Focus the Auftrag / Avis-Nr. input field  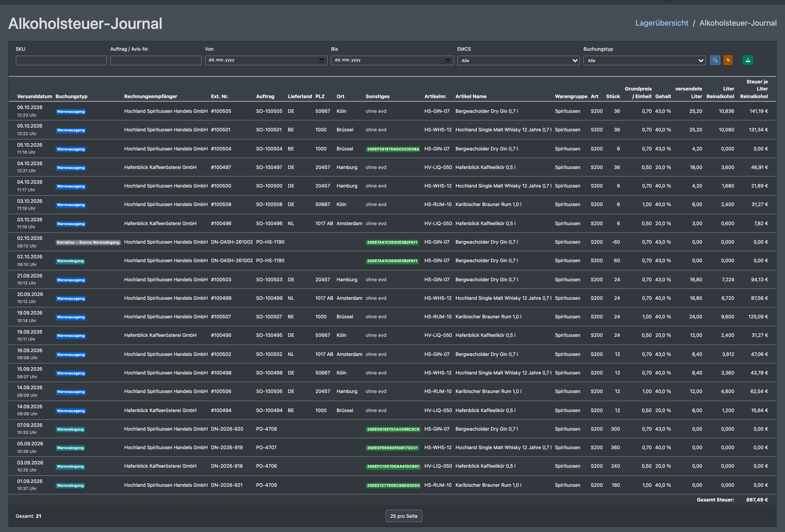coord(156,61)
